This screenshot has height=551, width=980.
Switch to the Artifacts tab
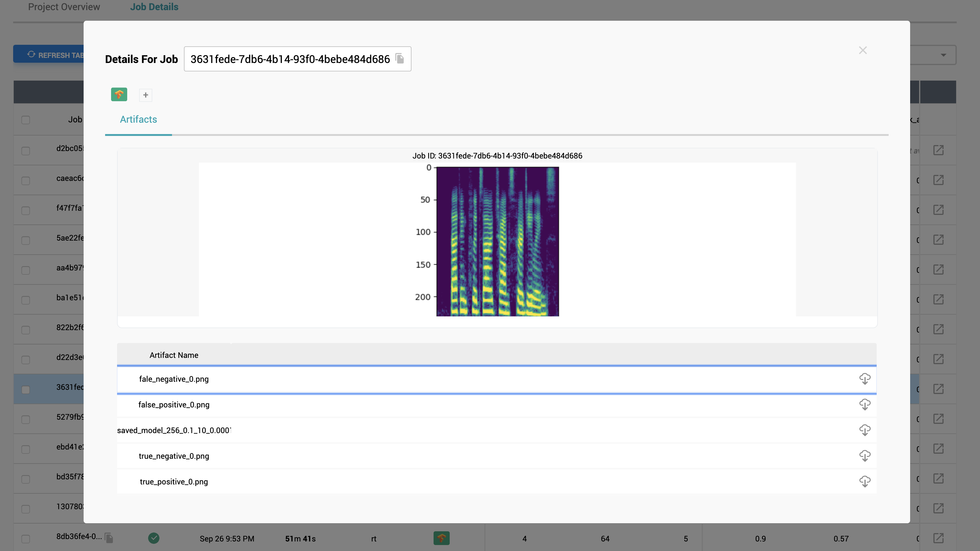tap(138, 119)
